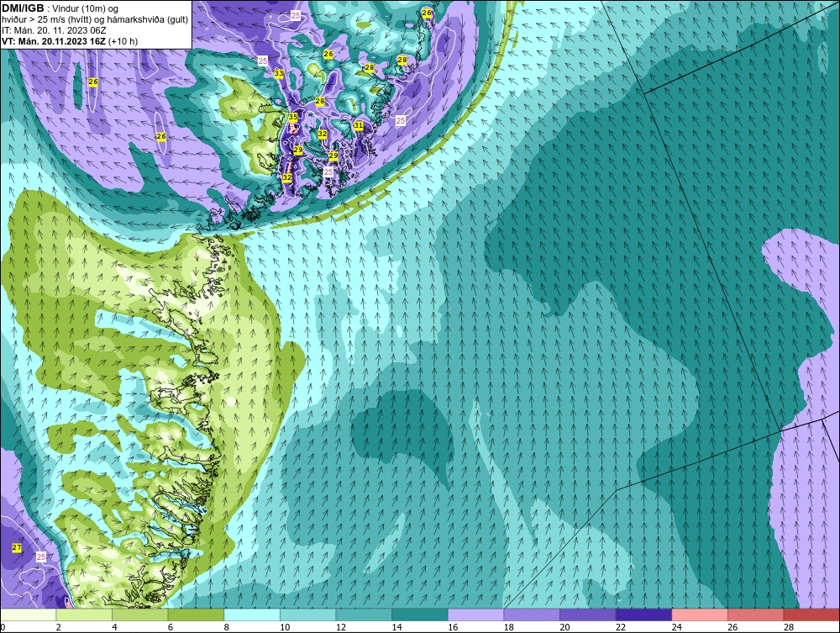Click the legend scale value 12
Image resolution: width=840 pixels, height=633 pixels.
[341, 627]
